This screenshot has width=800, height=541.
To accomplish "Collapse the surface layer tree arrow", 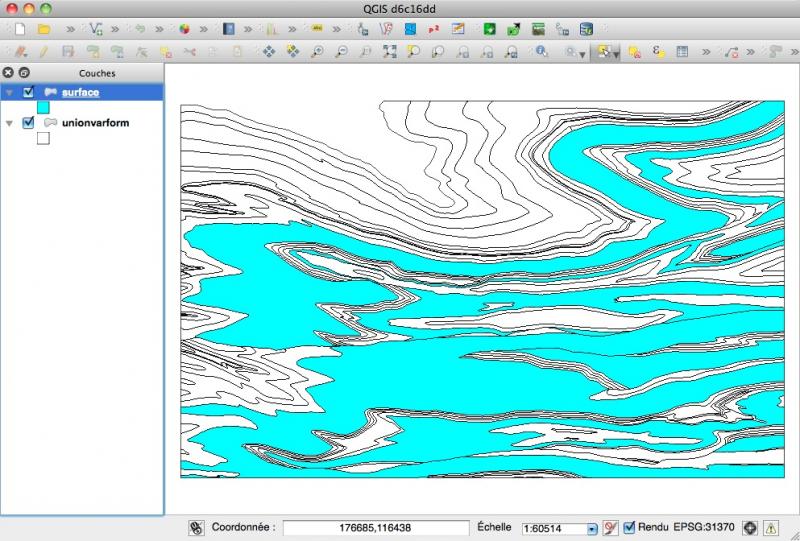I will 10,93.
